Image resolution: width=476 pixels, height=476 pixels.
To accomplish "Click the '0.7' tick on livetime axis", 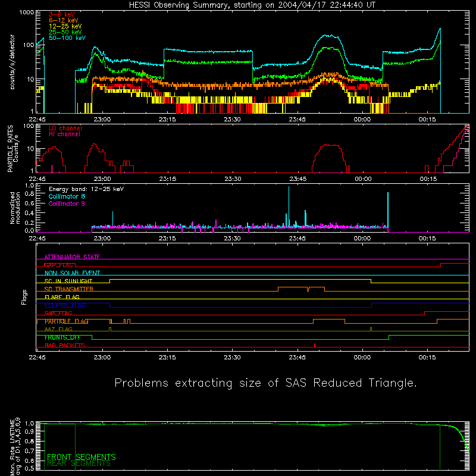I will [x=29, y=451].
